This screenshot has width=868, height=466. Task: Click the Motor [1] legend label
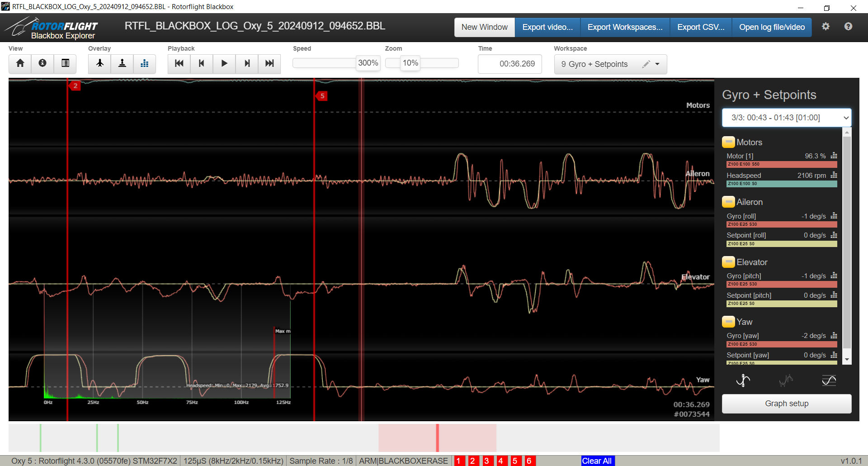coord(740,156)
